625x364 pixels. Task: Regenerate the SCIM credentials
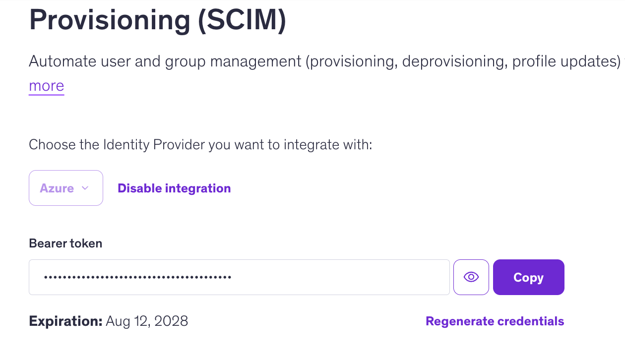[x=495, y=321]
